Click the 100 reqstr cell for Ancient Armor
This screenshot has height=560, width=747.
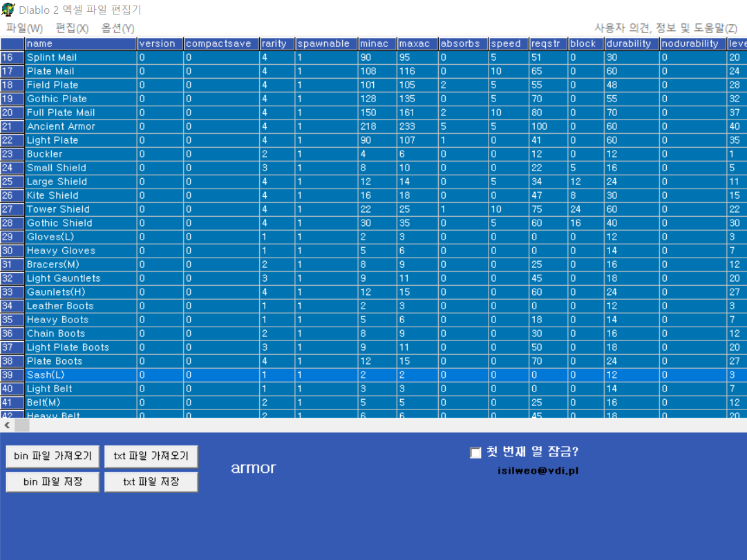point(548,126)
